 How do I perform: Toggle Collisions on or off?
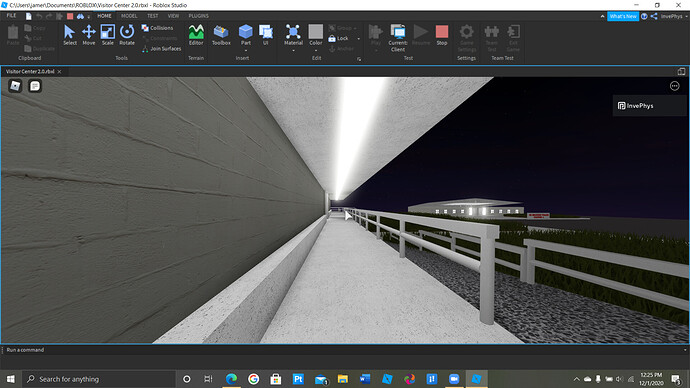point(158,28)
